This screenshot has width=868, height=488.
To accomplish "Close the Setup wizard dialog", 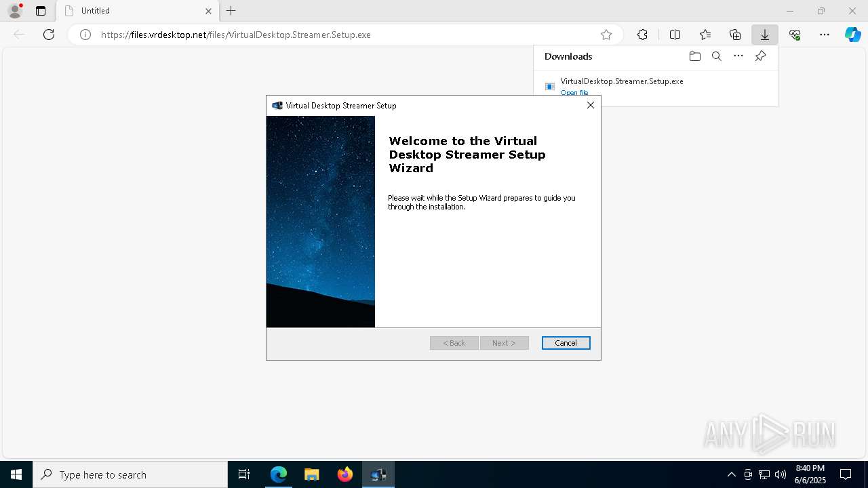I will [x=591, y=105].
